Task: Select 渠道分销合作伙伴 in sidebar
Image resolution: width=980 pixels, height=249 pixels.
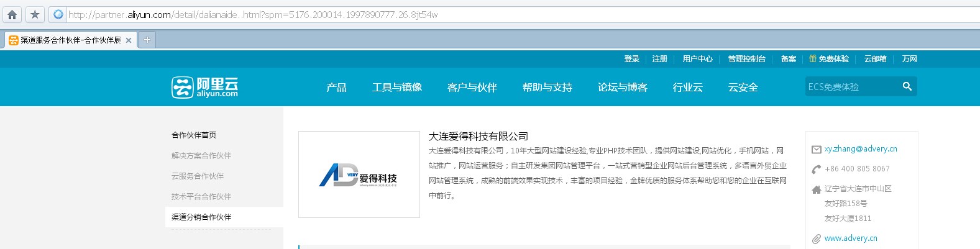Action: click(x=201, y=217)
